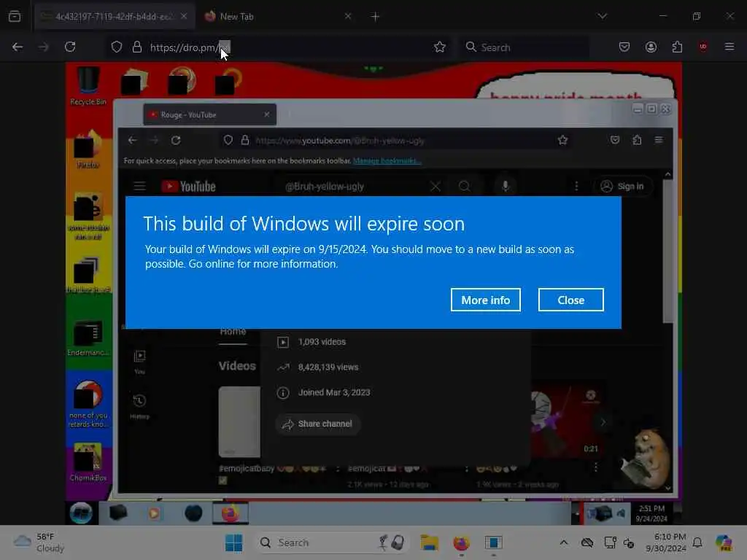Open Pocket save icon in outer toolbar

(624, 47)
